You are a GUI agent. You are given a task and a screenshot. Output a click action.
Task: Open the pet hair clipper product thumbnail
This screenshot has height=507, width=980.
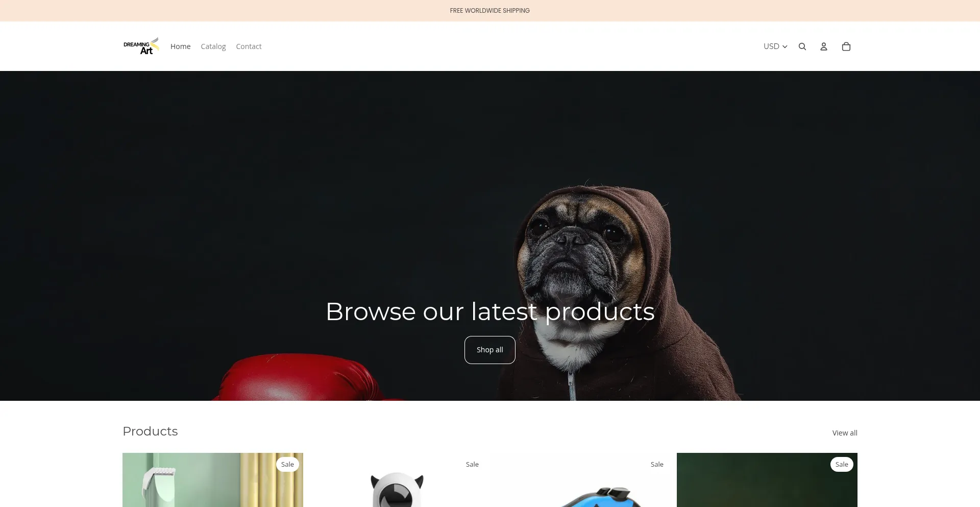pos(213,480)
